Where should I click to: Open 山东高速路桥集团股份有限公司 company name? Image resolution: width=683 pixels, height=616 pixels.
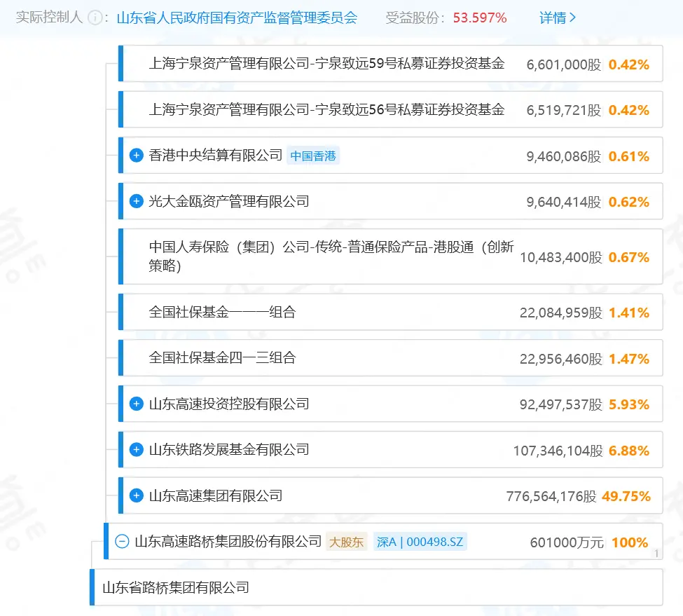228,542
